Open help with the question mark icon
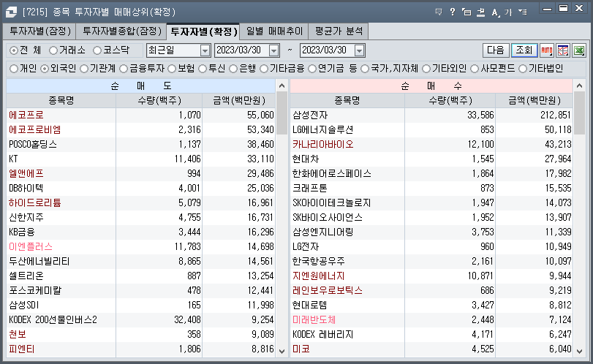This screenshot has height=364, width=593. [x=453, y=12]
